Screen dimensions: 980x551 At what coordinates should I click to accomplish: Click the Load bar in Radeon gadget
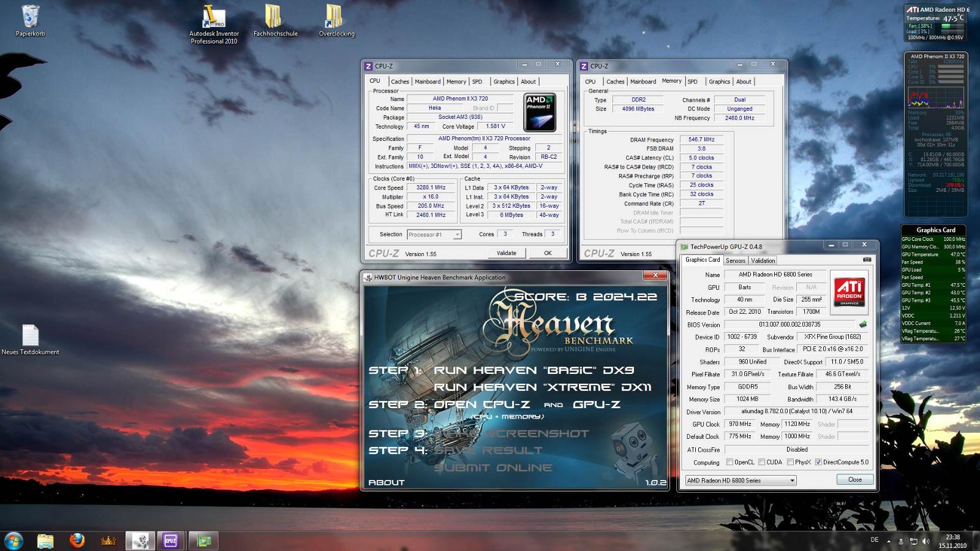pyautogui.click(x=952, y=32)
